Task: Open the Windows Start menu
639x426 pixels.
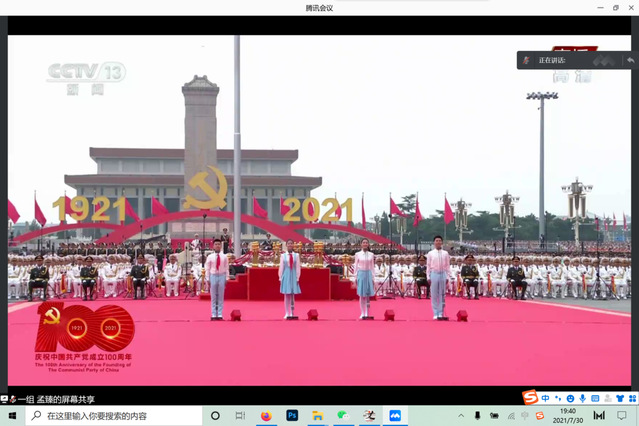Action: tap(11, 415)
